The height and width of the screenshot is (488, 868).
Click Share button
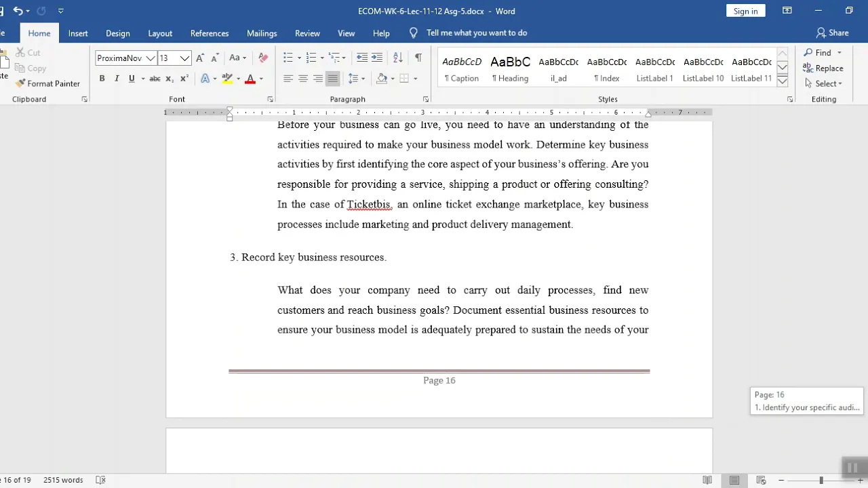(833, 33)
